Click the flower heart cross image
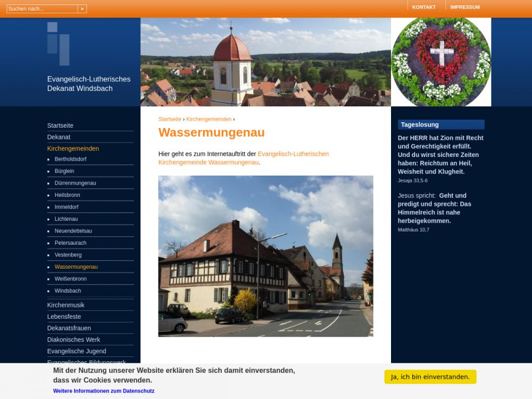The height and width of the screenshot is (399, 532). pos(441,62)
